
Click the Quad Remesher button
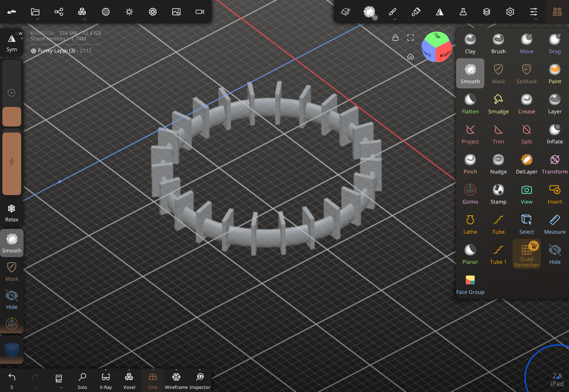point(526,254)
